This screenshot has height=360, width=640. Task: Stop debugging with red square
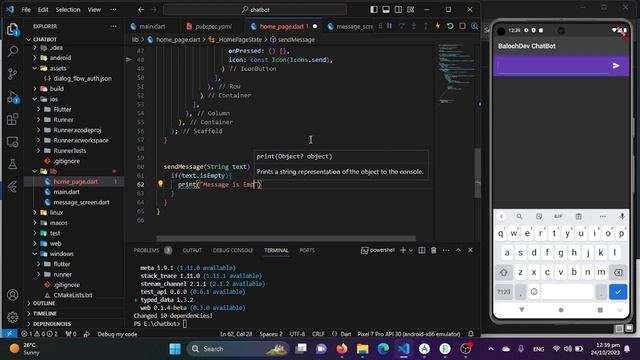[462, 26]
